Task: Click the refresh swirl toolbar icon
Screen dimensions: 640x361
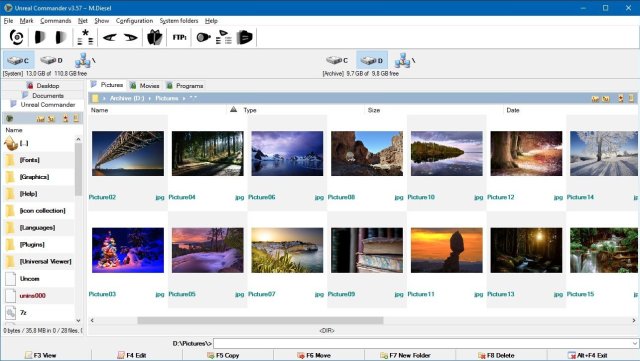Action: (16, 37)
